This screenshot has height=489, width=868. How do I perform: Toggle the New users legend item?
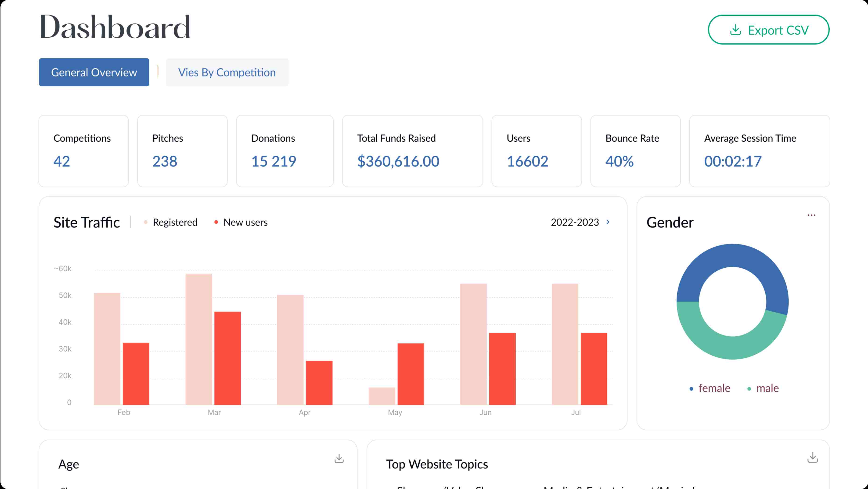[x=241, y=223]
